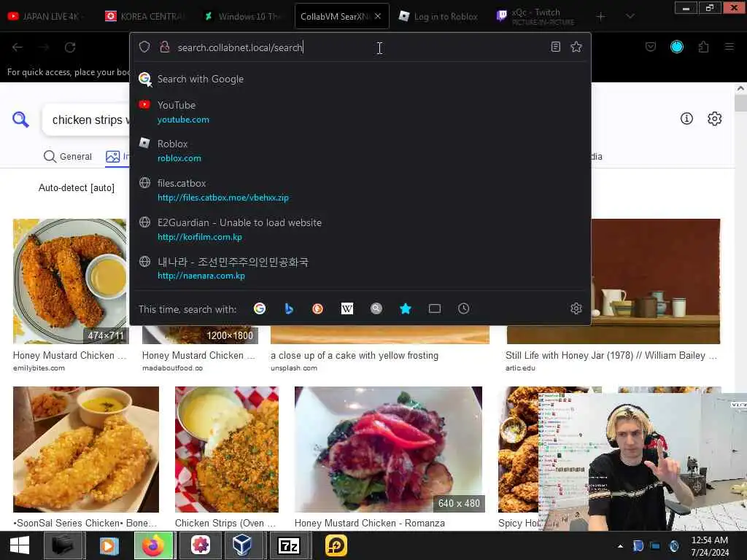Toggle reader view icon in address bar
The image size is (747, 560).
[555, 47]
